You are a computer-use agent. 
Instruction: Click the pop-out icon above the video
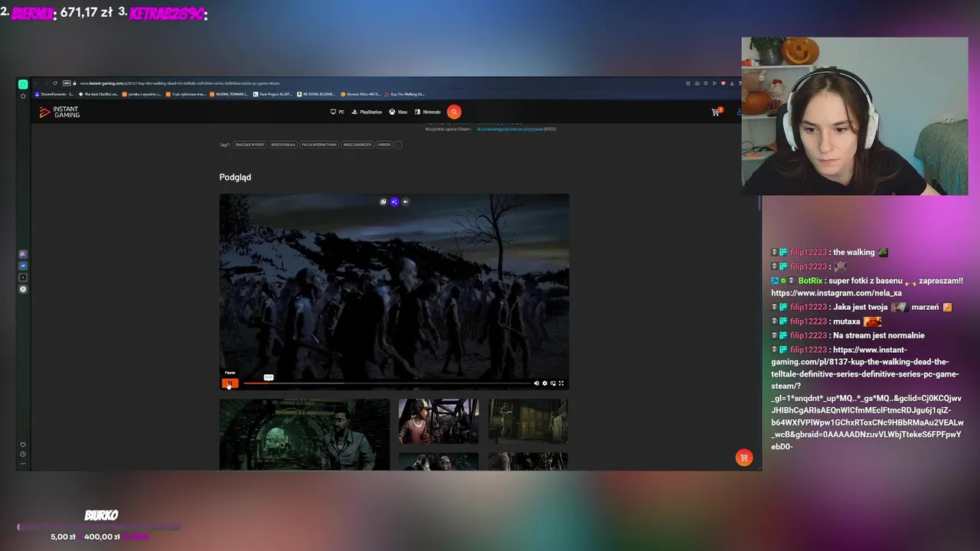pos(384,202)
